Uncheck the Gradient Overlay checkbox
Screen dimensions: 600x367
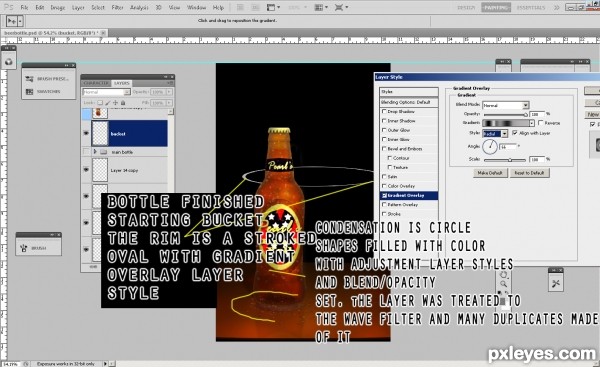(384, 195)
